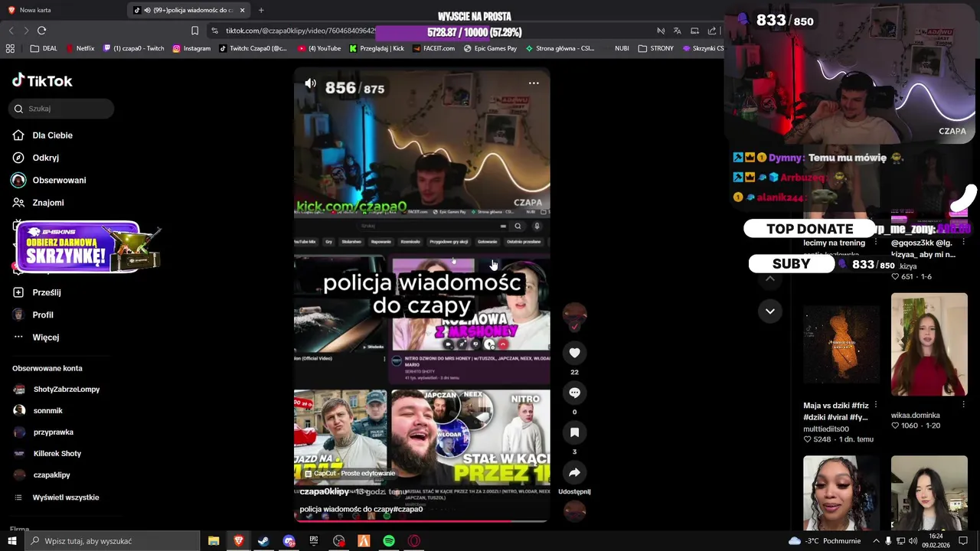Open the Windows Start menu
The width and height of the screenshot is (980, 551).
pyautogui.click(x=11, y=541)
